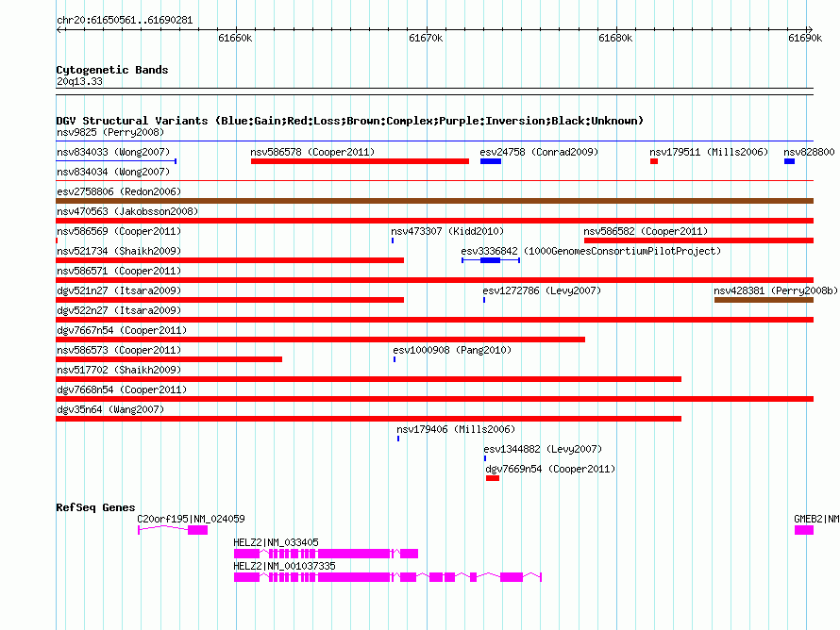This screenshot has width=840, height=630.
Task: Open the nsv470563 (Jakobsson2008) label
Action: 127,211
